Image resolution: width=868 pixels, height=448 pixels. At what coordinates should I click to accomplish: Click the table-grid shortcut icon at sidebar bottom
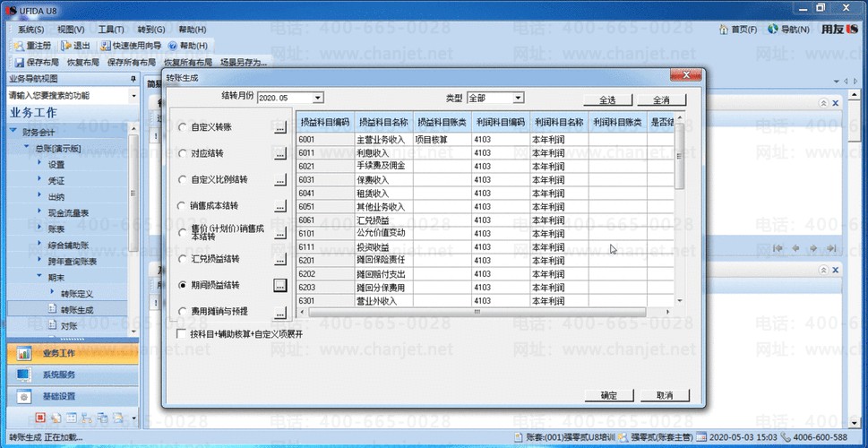(72, 418)
